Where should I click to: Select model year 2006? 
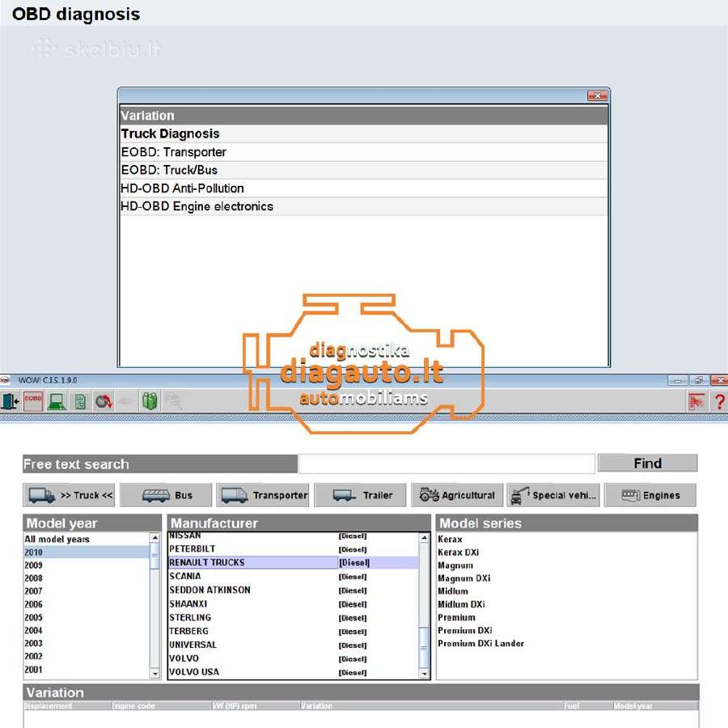87,604
